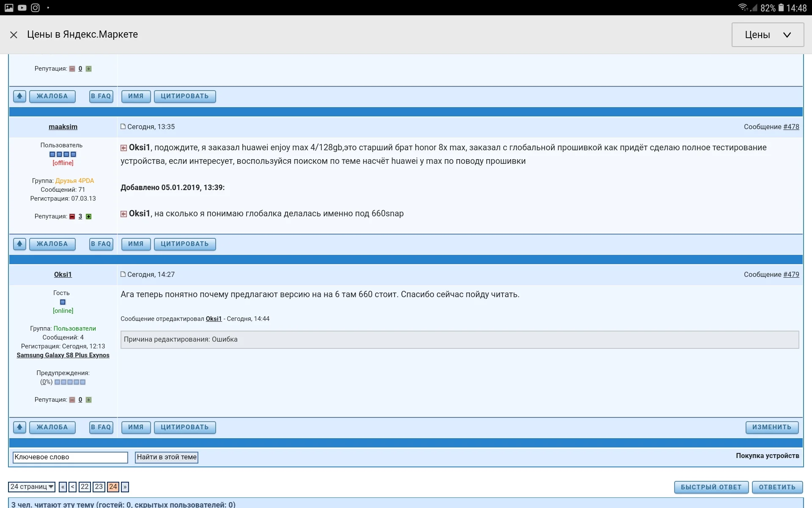
Task: Close the Цены в Яндекс.Маркете view
Action: 14,35
